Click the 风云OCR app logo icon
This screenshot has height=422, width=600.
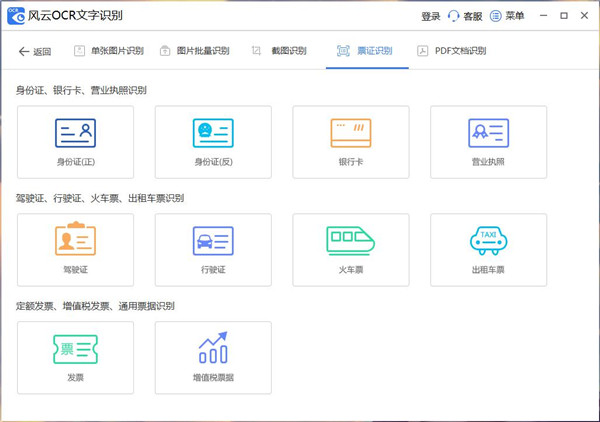coord(16,16)
